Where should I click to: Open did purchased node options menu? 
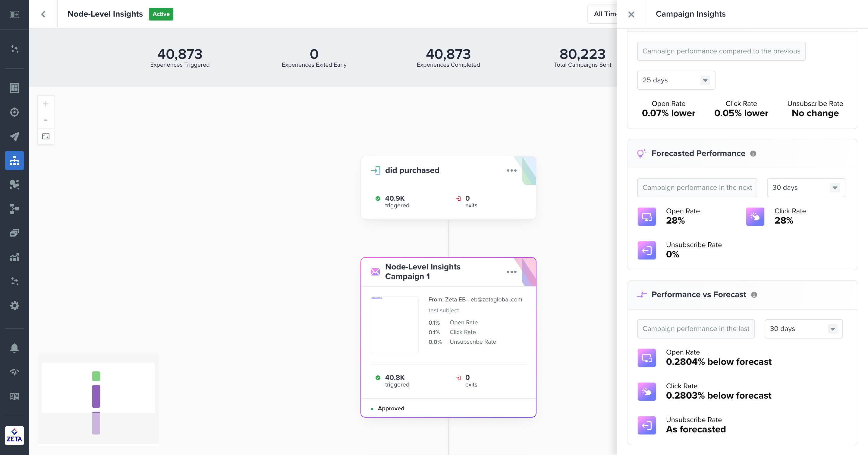point(511,171)
